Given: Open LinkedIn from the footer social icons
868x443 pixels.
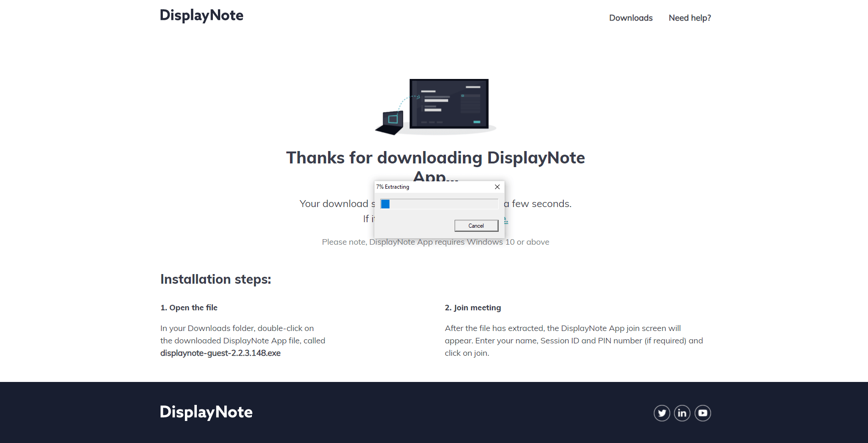Looking at the screenshot, I should (x=682, y=413).
